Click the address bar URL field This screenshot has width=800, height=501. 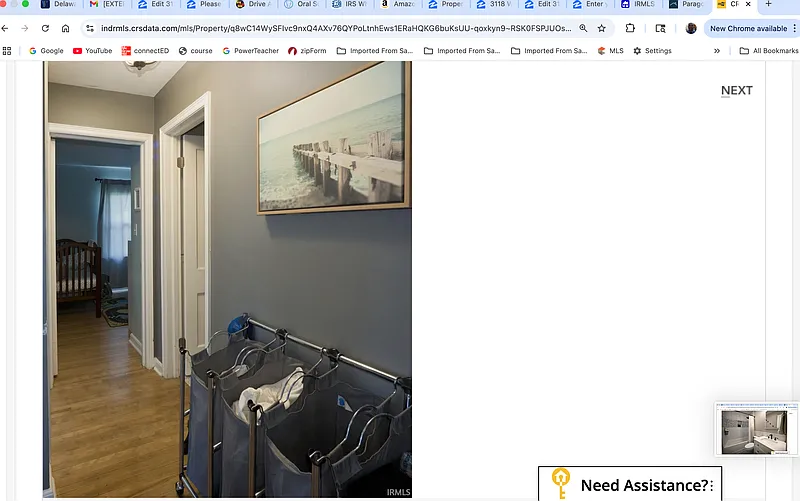pyautogui.click(x=336, y=29)
